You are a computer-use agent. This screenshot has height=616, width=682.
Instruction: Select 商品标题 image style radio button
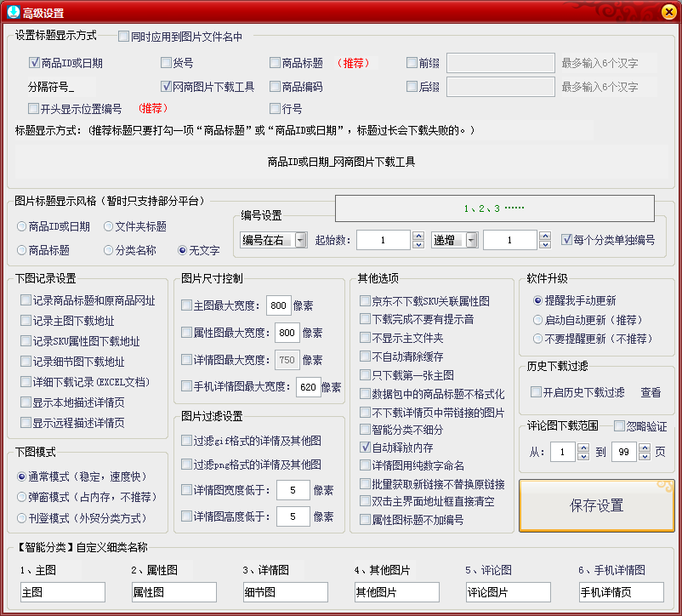[21, 250]
